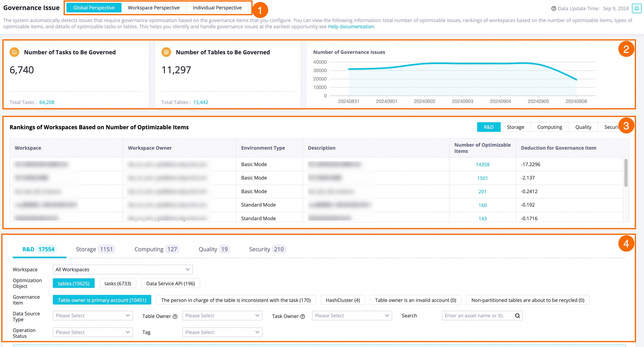The height and width of the screenshot is (347, 644).
Task: Select Table owner is primary account item
Action: (102, 300)
